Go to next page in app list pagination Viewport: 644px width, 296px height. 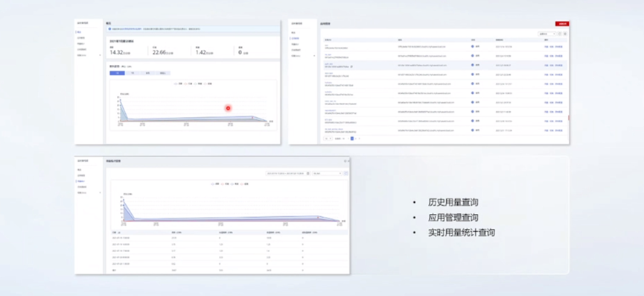(360, 139)
